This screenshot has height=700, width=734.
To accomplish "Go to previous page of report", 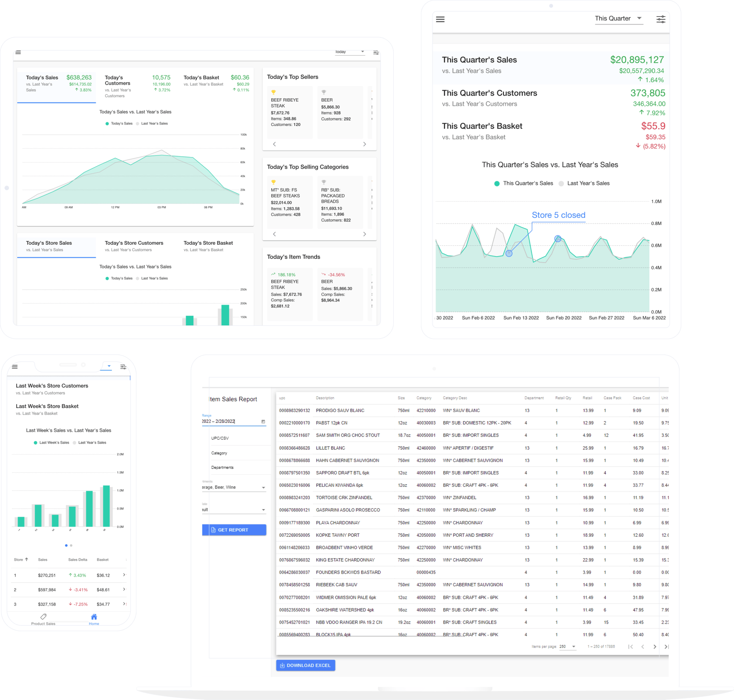I will click(643, 647).
